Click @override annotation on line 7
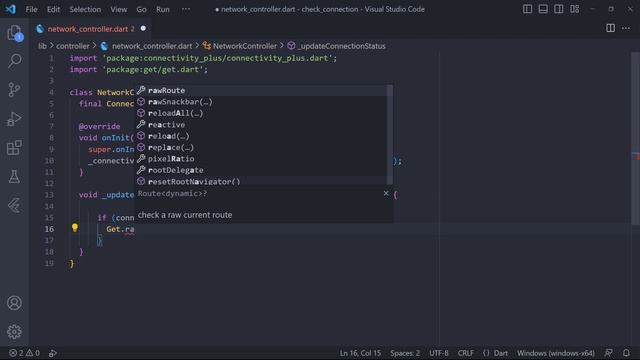This screenshot has height=360, width=640. click(100, 127)
